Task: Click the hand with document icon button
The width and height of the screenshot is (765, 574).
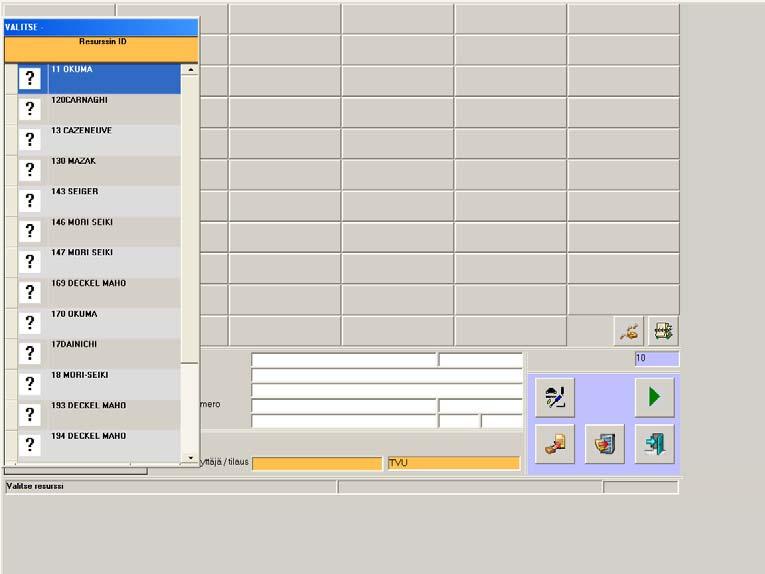Action: tap(555, 444)
